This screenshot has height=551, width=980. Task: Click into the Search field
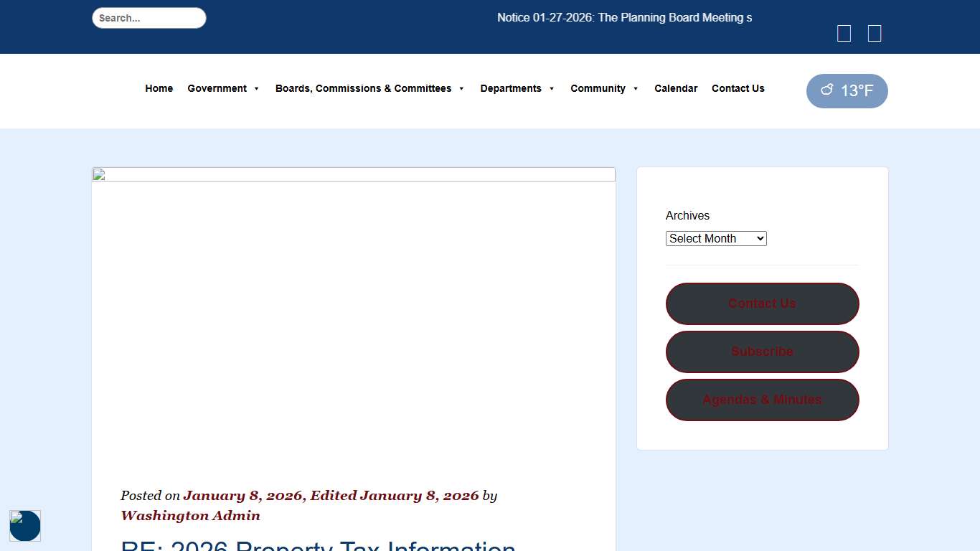click(149, 18)
